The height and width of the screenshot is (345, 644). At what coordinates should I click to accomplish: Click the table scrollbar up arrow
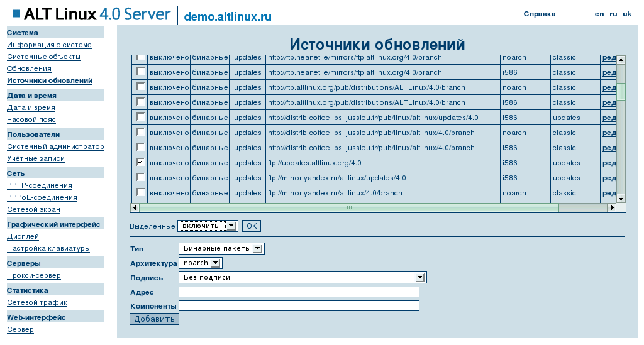click(x=621, y=60)
